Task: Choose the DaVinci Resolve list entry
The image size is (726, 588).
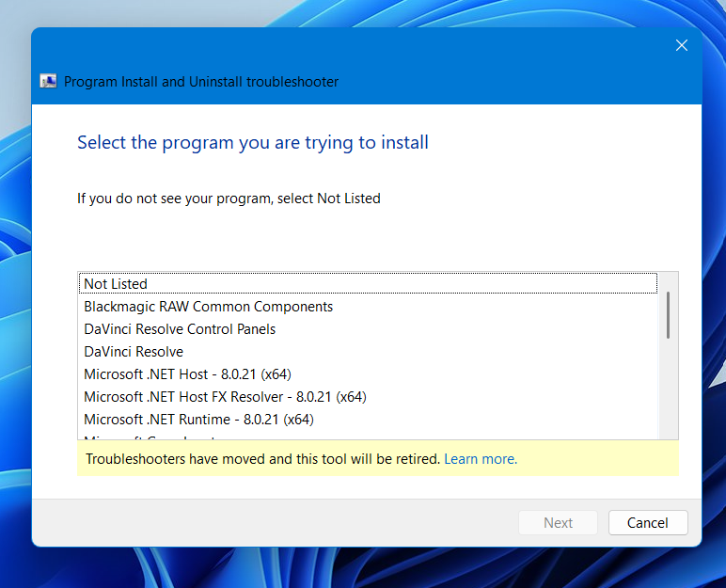Action: (368, 352)
